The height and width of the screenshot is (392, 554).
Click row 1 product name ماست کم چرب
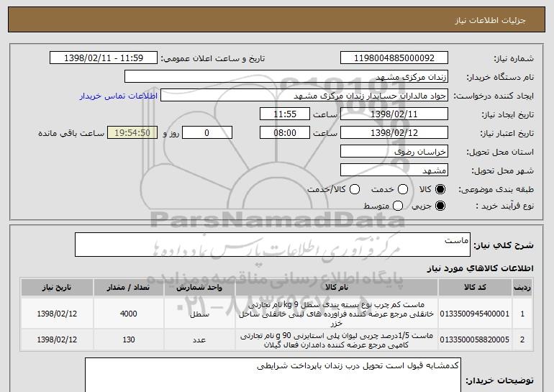pos(337,314)
